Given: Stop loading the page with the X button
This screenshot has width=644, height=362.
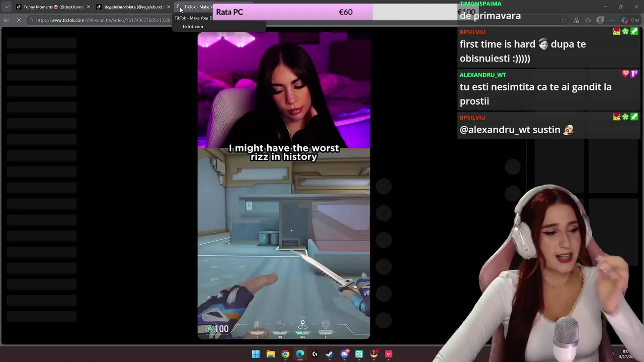Looking at the screenshot, I should click(19, 20).
